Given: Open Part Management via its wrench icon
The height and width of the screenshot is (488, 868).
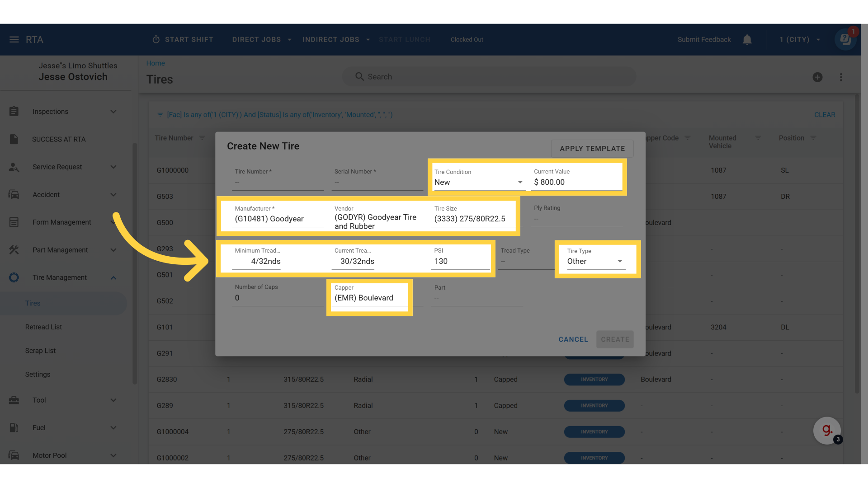Looking at the screenshot, I should (14, 250).
